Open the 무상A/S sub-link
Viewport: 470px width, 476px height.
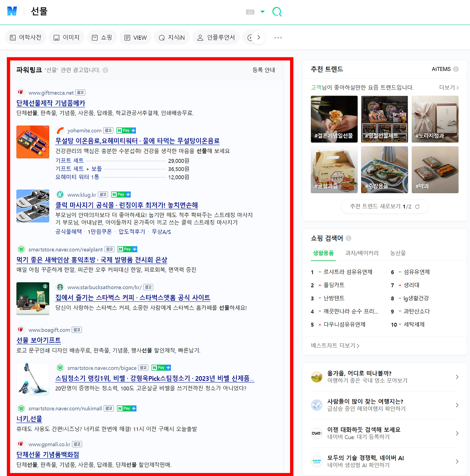[x=162, y=232]
